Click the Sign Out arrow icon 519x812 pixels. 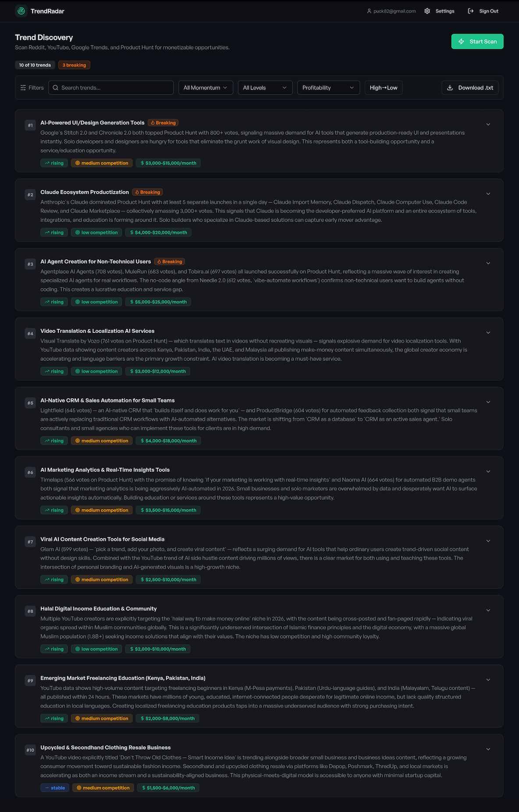click(471, 11)
